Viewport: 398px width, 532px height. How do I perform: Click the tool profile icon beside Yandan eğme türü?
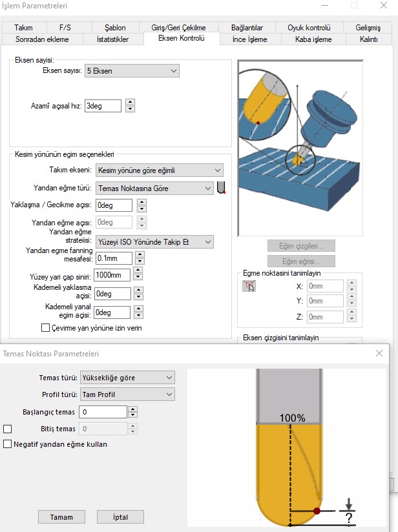pyautogui.click(x=222, y=188)
